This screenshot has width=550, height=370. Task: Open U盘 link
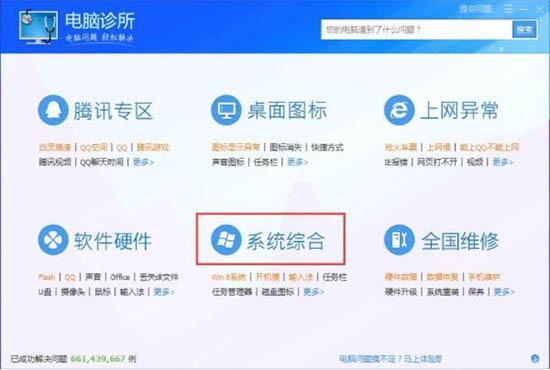(45, 292)
